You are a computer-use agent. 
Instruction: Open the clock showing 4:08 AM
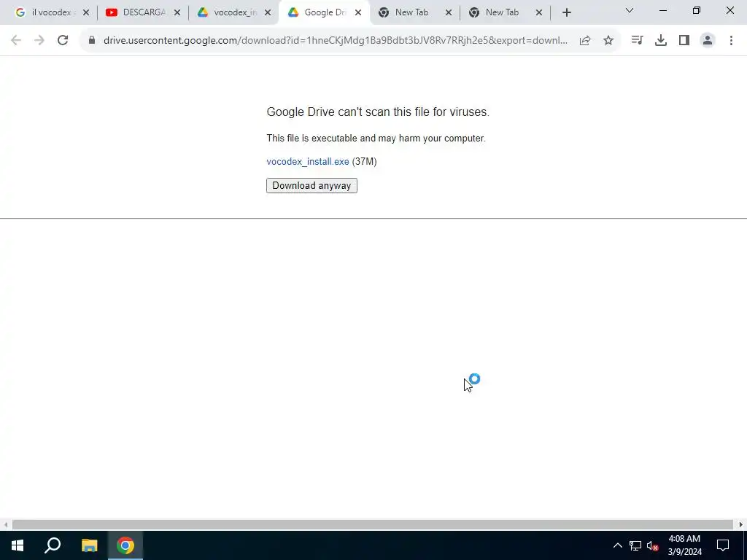pos(684,545)
